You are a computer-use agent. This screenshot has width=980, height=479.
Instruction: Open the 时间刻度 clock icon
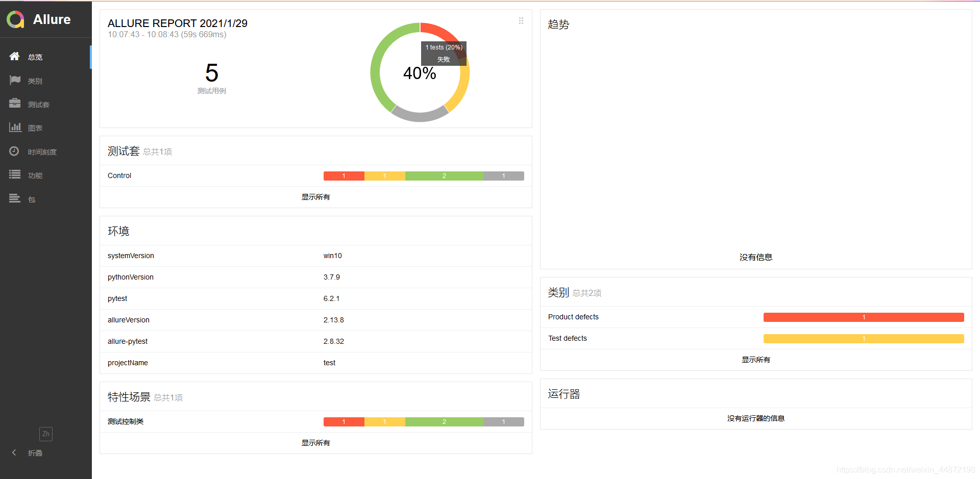click(x=14, y=151)
